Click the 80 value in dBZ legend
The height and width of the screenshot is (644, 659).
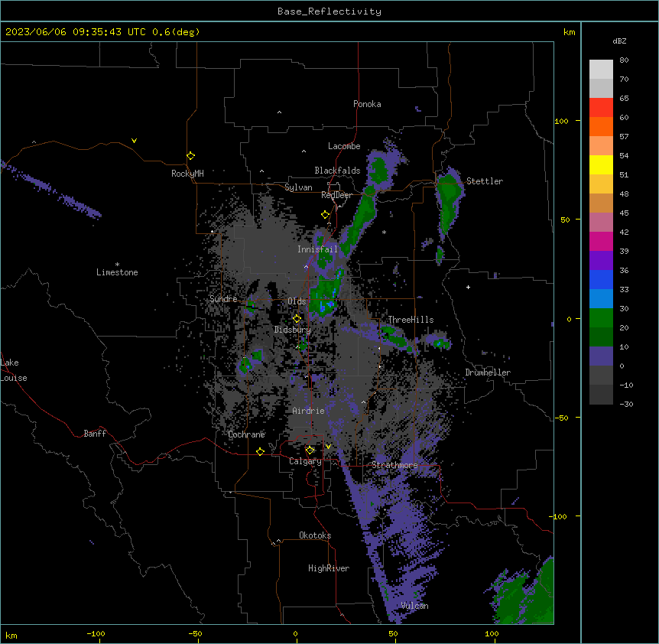coord(624,60)
